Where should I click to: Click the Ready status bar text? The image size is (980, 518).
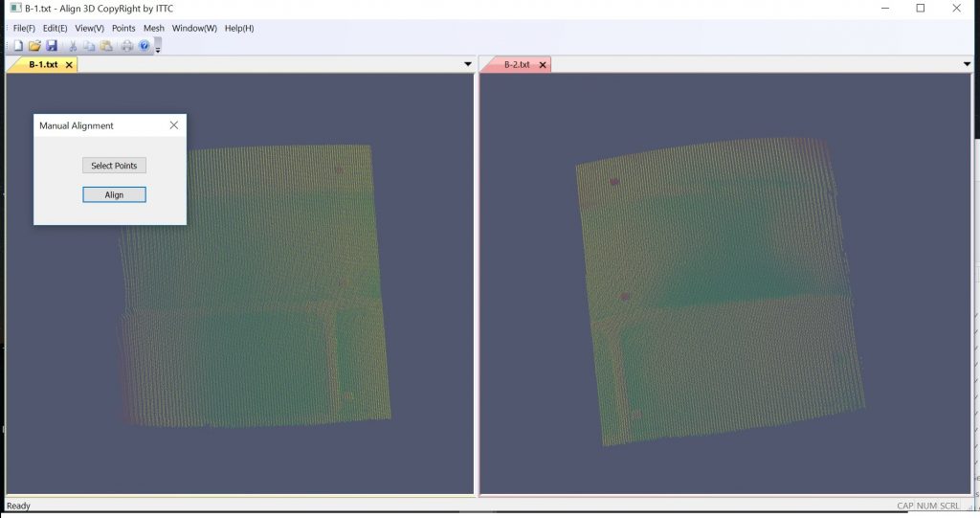pyautogui.click(x=18, y=506)
